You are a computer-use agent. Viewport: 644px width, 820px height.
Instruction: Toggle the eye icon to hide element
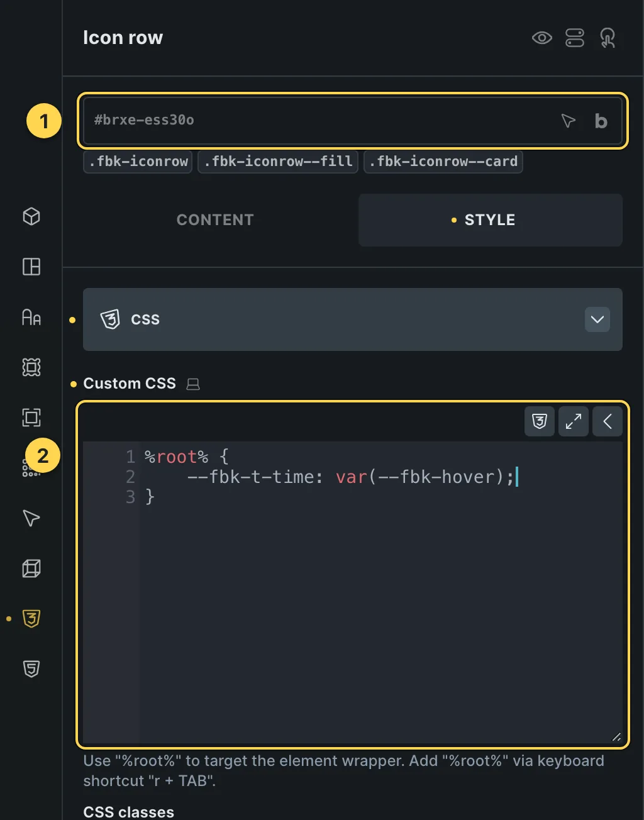[541, 38]
